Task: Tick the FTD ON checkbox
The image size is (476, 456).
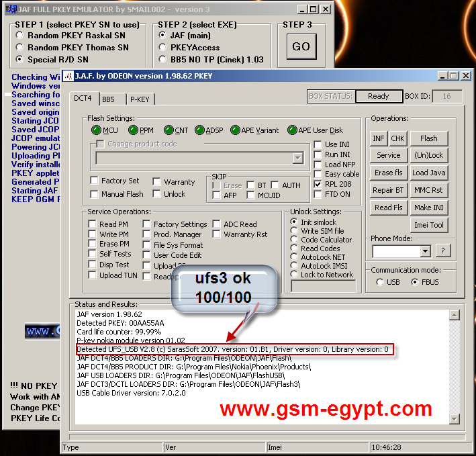Action: coord(318,194)
